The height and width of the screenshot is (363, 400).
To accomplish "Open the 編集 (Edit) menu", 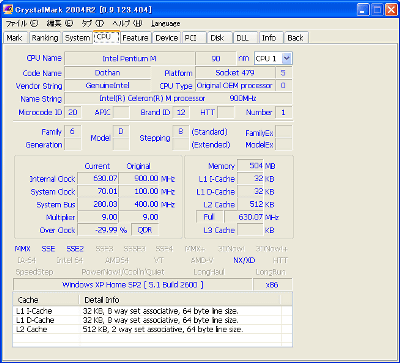I will (x=59, y=24).
